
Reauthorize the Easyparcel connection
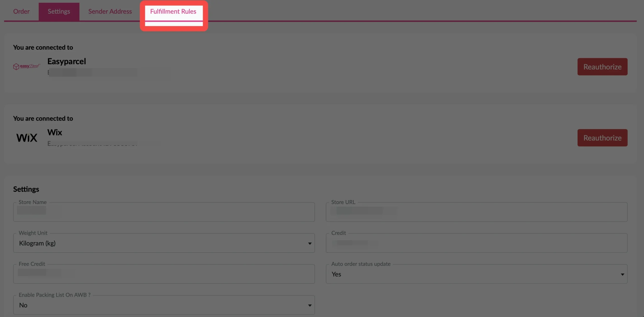pos(602,66)
